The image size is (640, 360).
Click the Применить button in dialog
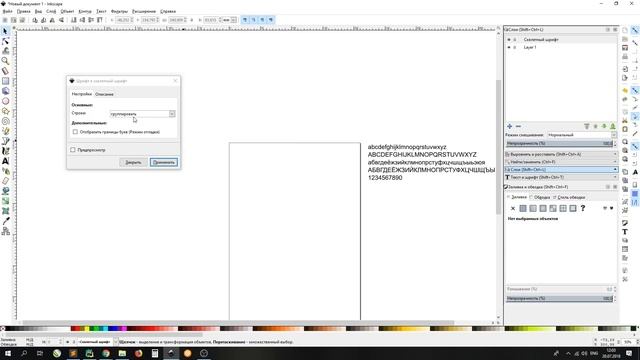click(164, 162)
